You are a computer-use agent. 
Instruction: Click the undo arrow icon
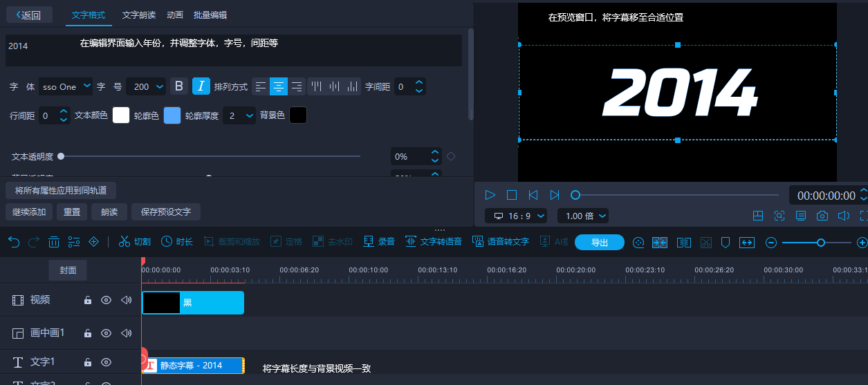pos(14,242)
